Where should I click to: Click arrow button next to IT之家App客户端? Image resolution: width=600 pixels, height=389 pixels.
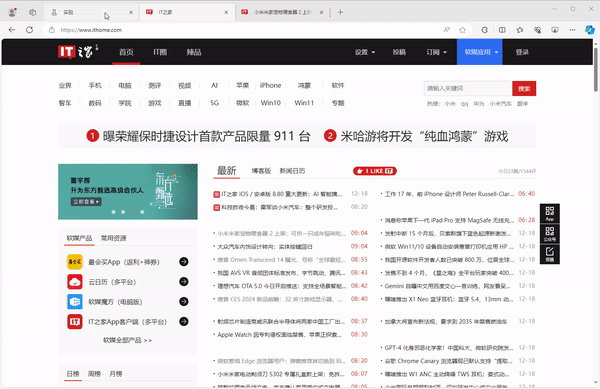point(184,321)
